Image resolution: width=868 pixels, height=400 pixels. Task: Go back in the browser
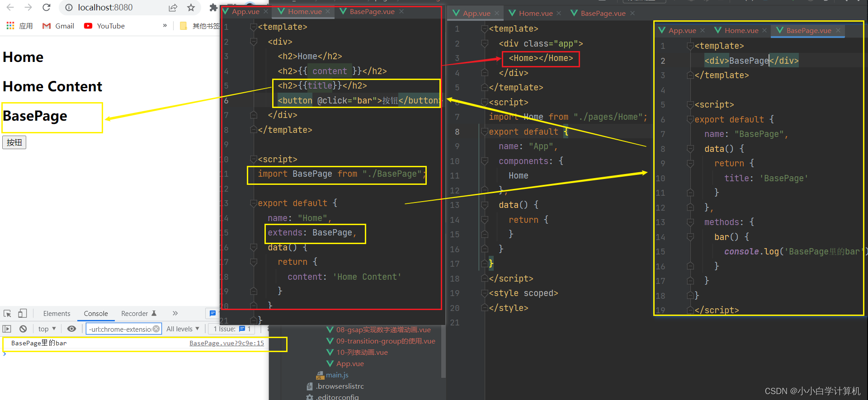click(10, 7)
